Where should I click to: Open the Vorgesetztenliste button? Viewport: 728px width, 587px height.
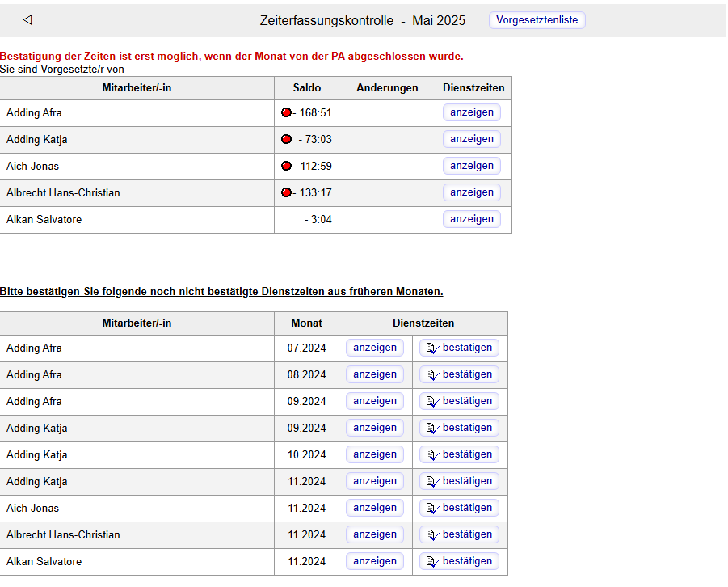[x=537, y=20]
